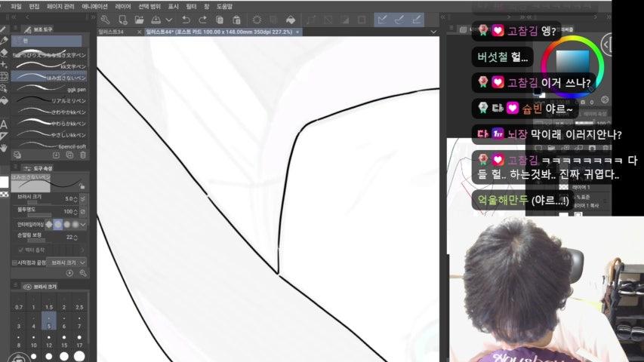Open the 필터 menu
The height and width of the screenshot is (362, 644).
[x=191, y=7]
